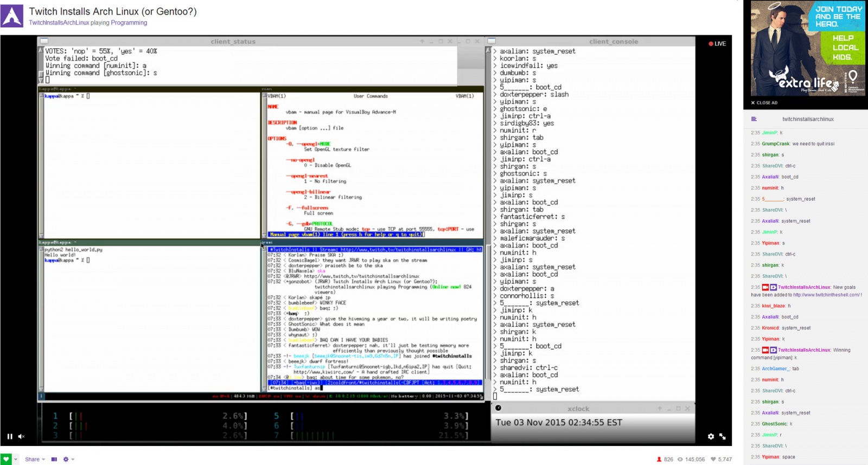Expand the follow notifications dropdown arrow
This screenshot has height=465, width=868.
click(16, 459)
